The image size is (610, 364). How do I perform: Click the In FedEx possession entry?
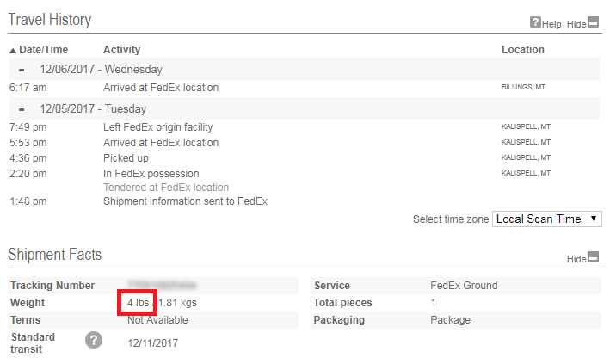151,174
